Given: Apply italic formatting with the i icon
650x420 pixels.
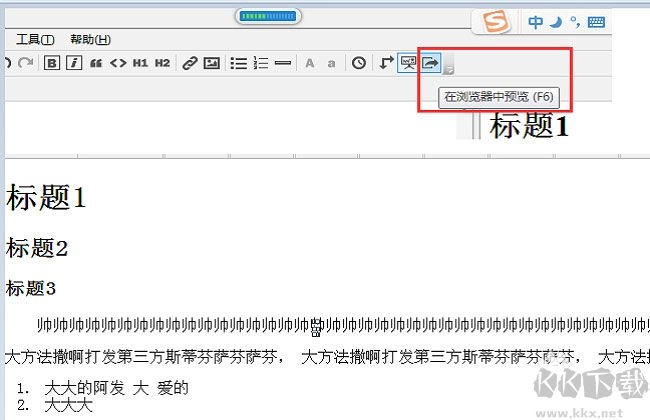Looking at the screenshot, I should pyautogui.click(x=74, y=63).
